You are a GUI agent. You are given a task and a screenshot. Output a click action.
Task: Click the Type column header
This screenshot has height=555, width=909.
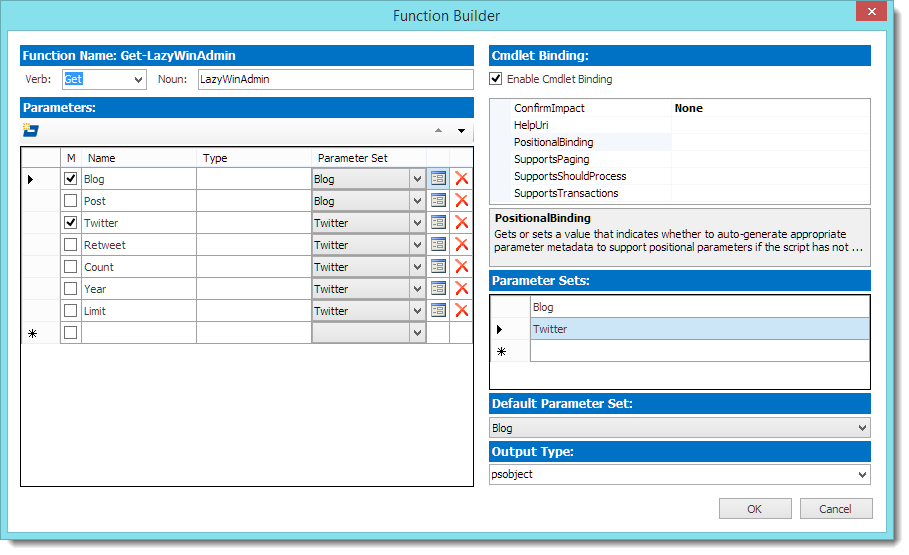[254, 158]
